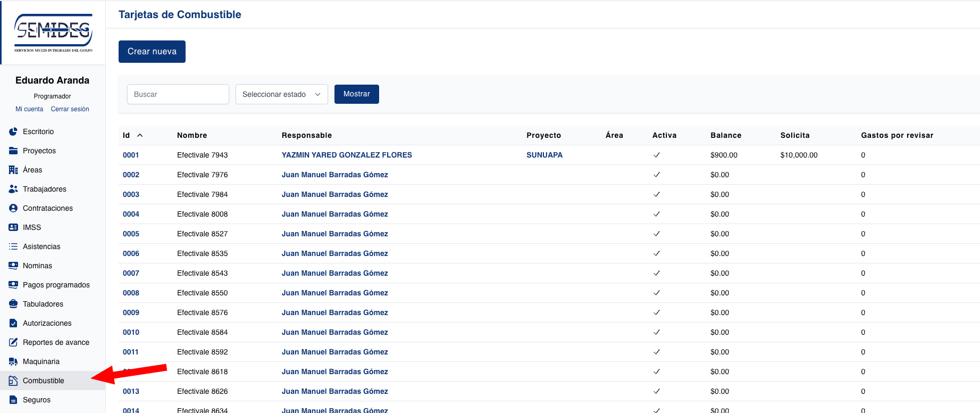Click the Autorizaciones checkmark icon
Screen dimensions: 980x413
tap(13, 323)
